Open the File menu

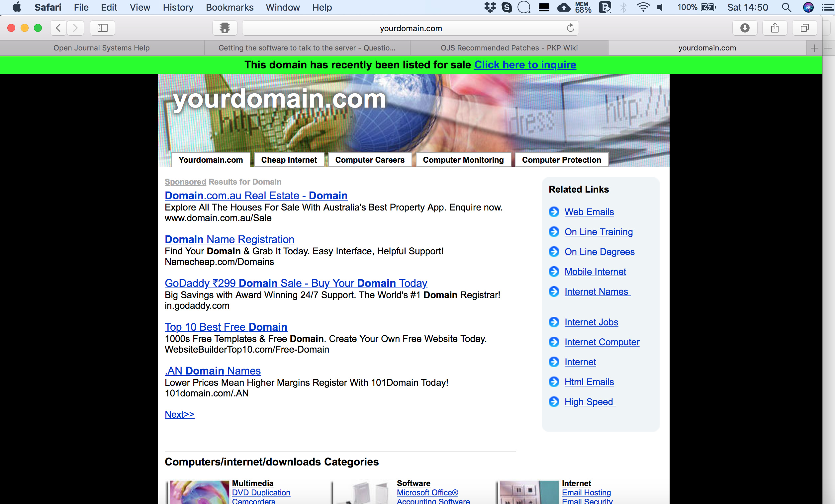pos(81,7)
